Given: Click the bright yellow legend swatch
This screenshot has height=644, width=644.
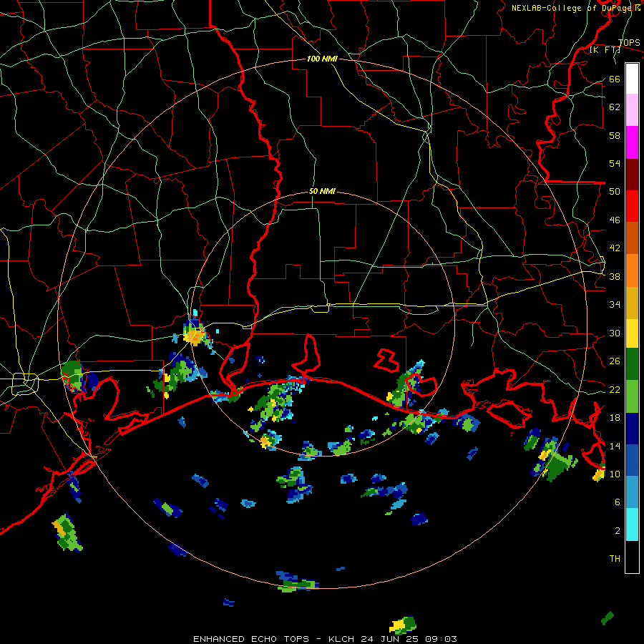Looking at the screenshot, I should [x=632, y=333].
